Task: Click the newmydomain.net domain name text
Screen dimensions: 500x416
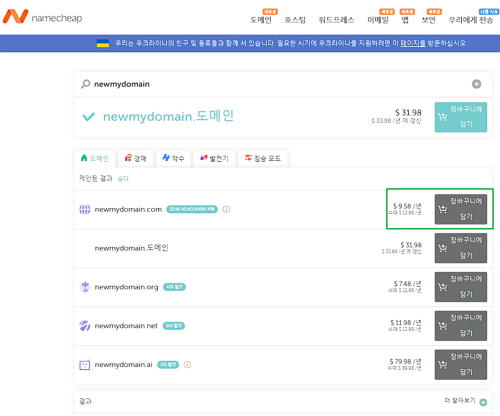Action: [126, 326]
